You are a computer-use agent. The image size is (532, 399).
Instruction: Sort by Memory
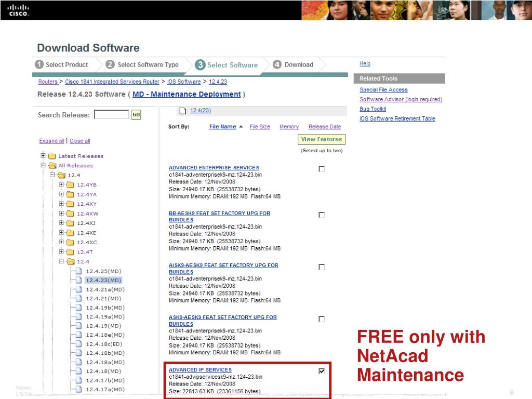click(x=289, y=127)
